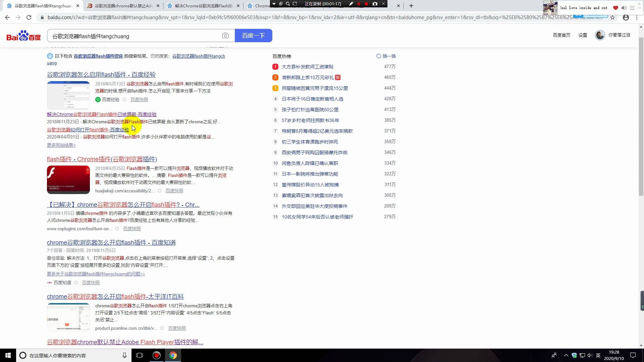
Task: Open the Chrome profile avatar icon
Action: 626,17
